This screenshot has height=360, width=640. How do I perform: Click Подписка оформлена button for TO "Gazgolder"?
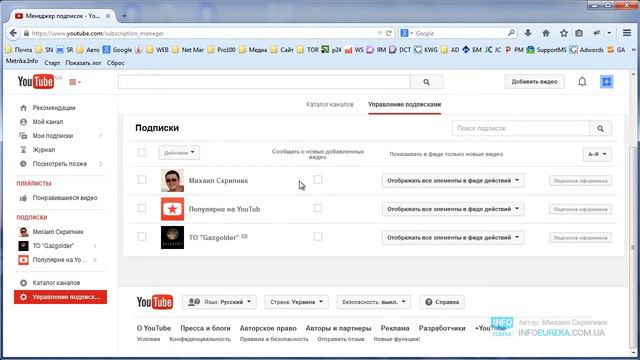point(580,238)
